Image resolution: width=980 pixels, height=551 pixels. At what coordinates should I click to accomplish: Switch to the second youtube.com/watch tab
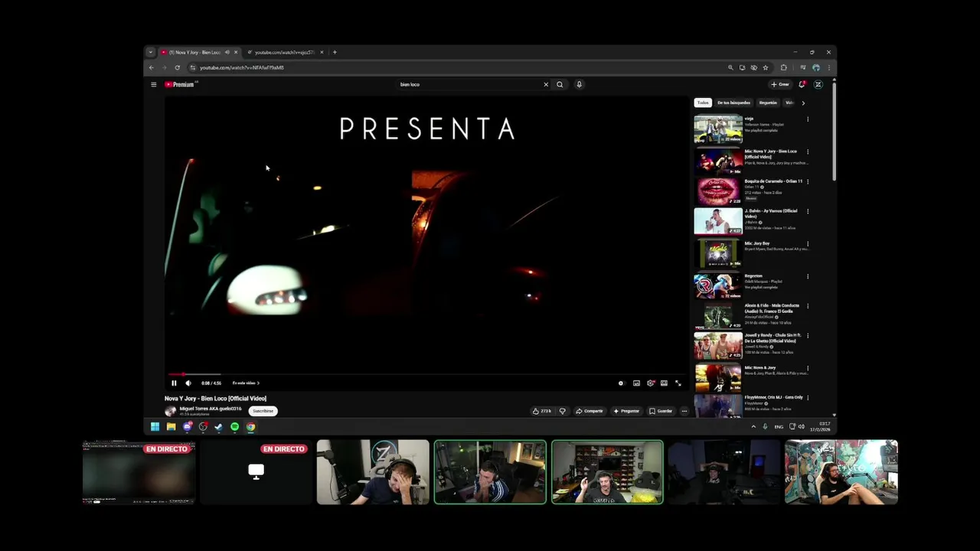click(284, 52)
